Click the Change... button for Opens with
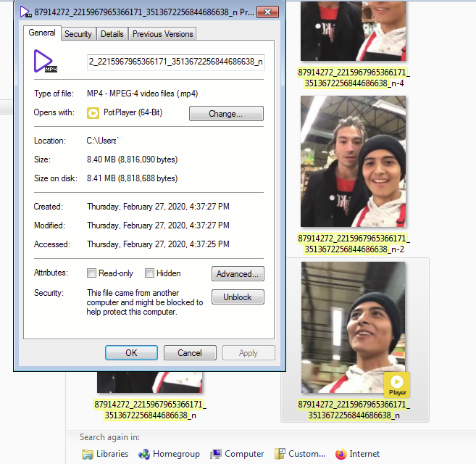The width and height of the screenshot is (476, 464). pos(226,114)
